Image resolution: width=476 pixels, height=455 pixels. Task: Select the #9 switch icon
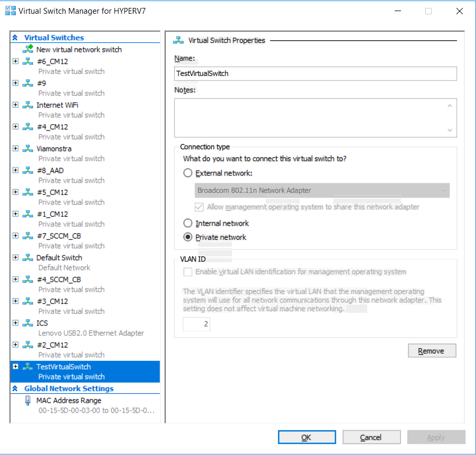[28, 83]
